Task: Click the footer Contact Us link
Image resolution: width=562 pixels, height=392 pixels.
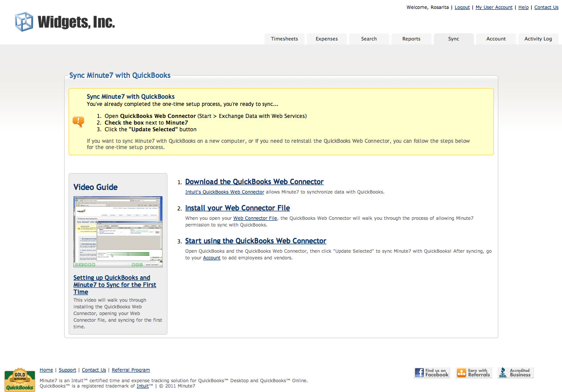Action: [94, 370]
